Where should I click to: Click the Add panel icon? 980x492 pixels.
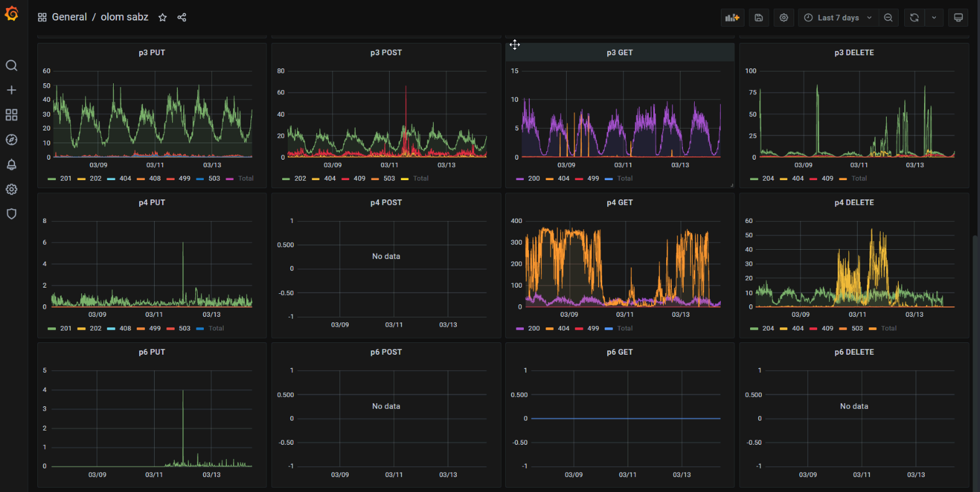(732, 18)
